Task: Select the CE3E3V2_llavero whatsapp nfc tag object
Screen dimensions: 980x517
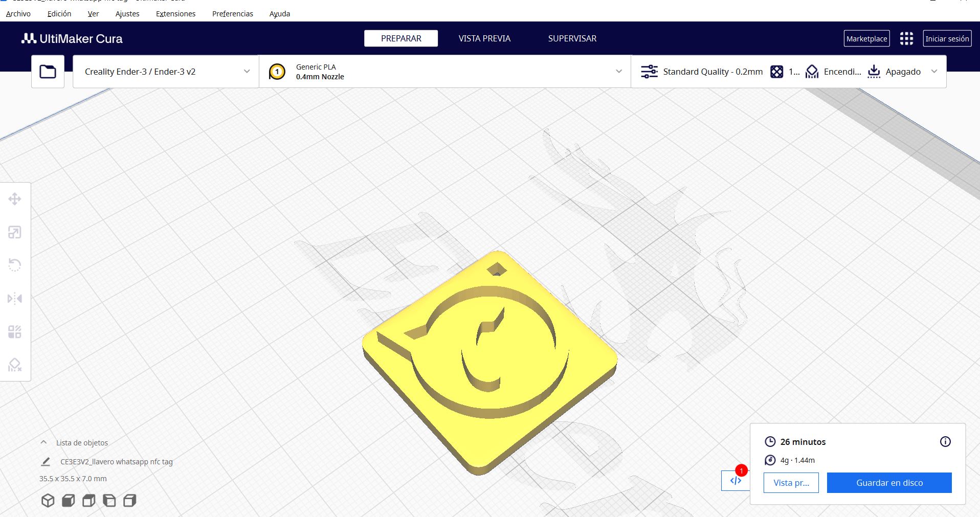Action: tap(117, 461)
